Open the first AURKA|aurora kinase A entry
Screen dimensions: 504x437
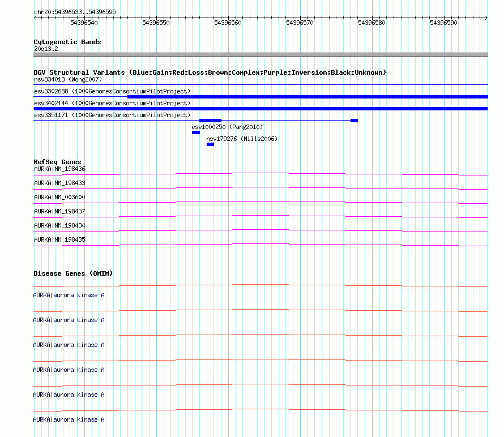69,295
